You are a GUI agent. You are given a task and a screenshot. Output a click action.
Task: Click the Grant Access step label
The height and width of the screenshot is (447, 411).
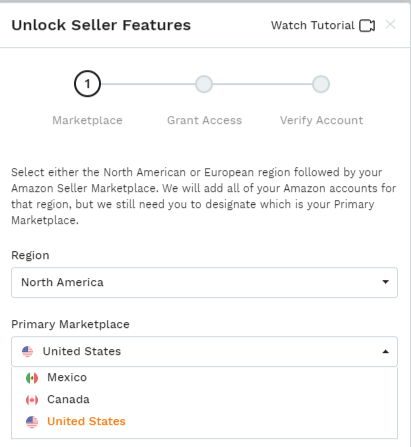(x=204, y=120)
